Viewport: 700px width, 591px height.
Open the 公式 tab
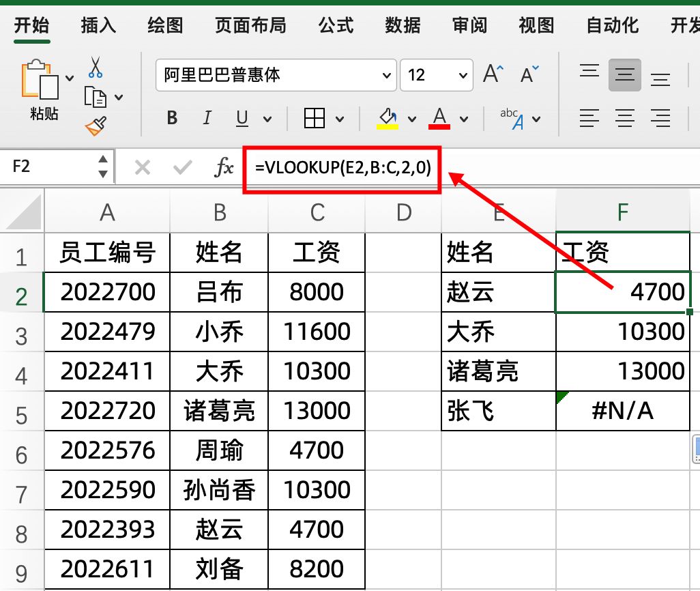pos(336,25)
